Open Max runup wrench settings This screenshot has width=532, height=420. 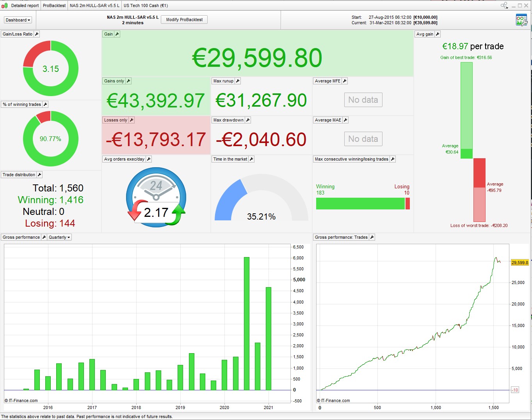[x=238, y=81]
